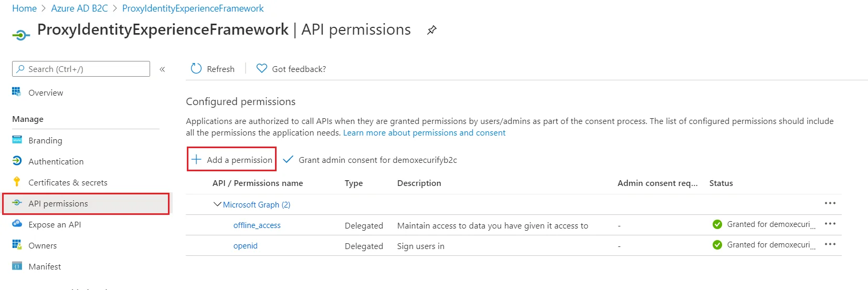The width and height of the screenshot is (868, 290).
Task: Open the Manifest editor
Action: (45, 266)
